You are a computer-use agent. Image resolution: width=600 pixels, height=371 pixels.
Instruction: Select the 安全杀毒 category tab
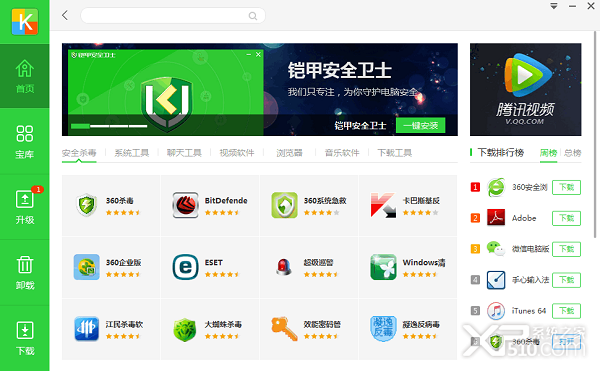tap(79, 153)
